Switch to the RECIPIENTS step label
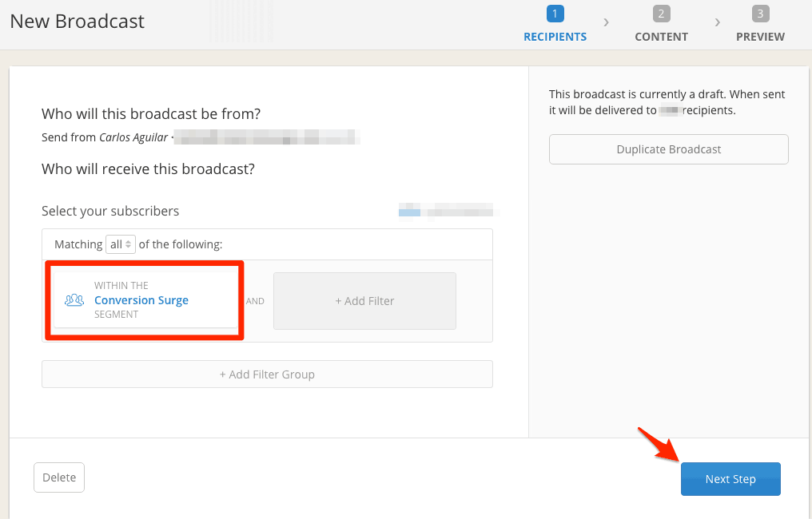Image resolution: width=812 pixels, height=519 pixels. click(x=555, y=37)
